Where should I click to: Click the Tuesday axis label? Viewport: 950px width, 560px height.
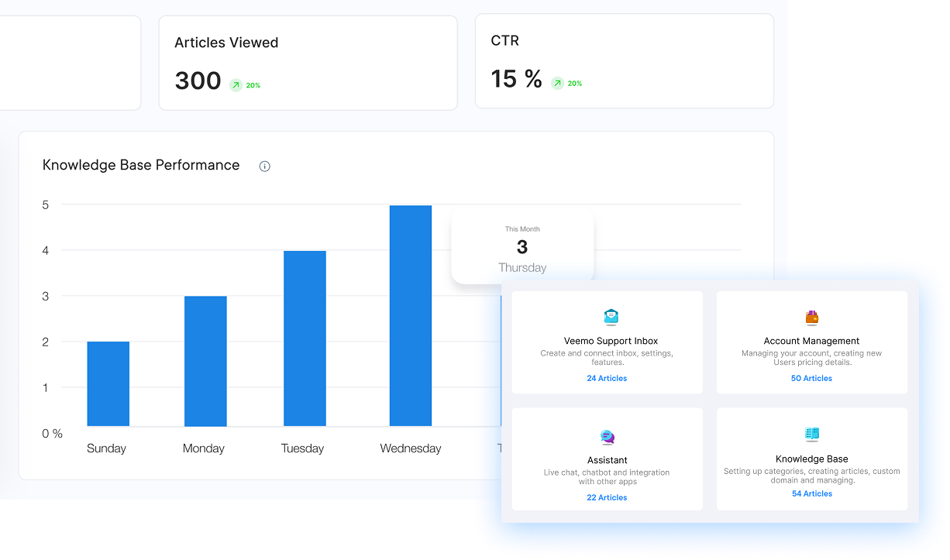(302, 448)
